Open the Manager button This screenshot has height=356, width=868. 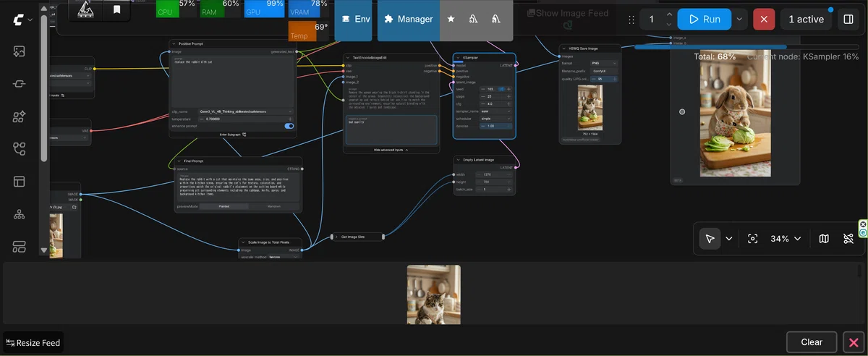point(408,19)
